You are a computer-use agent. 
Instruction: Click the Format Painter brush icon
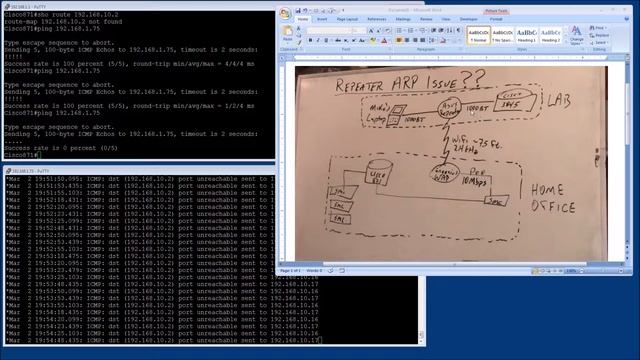tap(299, 42)
